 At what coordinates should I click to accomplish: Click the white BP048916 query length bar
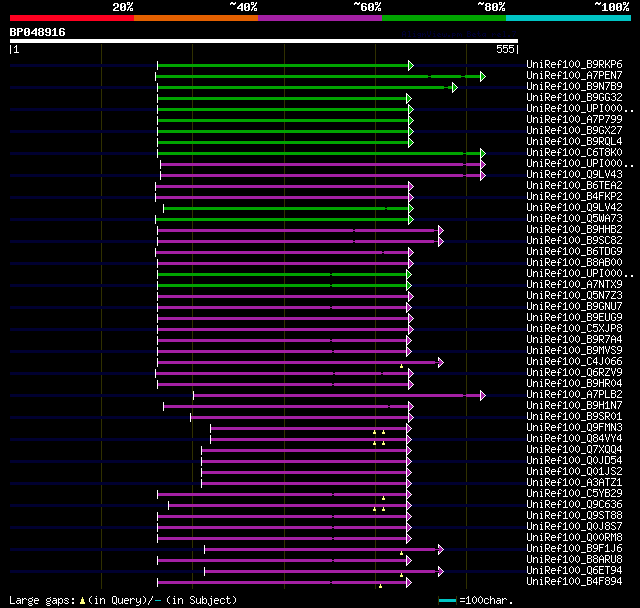tap(264, 41)
